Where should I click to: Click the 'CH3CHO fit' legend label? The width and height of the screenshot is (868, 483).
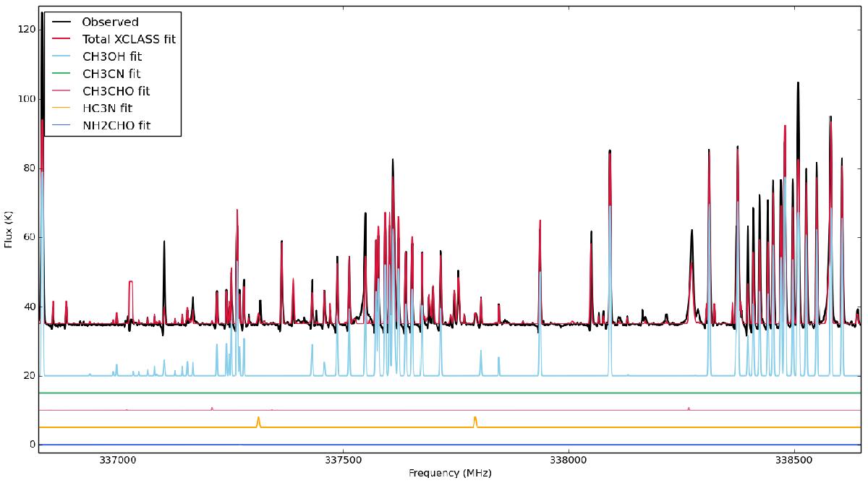116,91
